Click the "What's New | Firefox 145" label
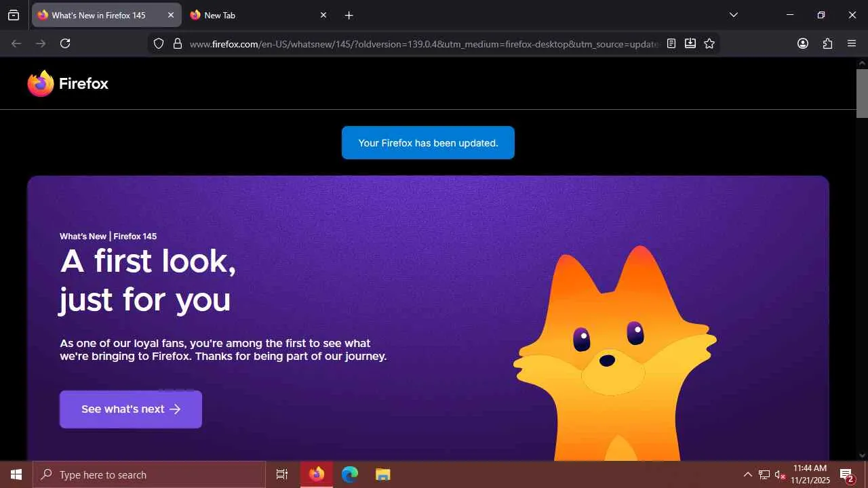The width and height of the screenshot is (868, 488). pyautogui.click(x=108, y=237)
